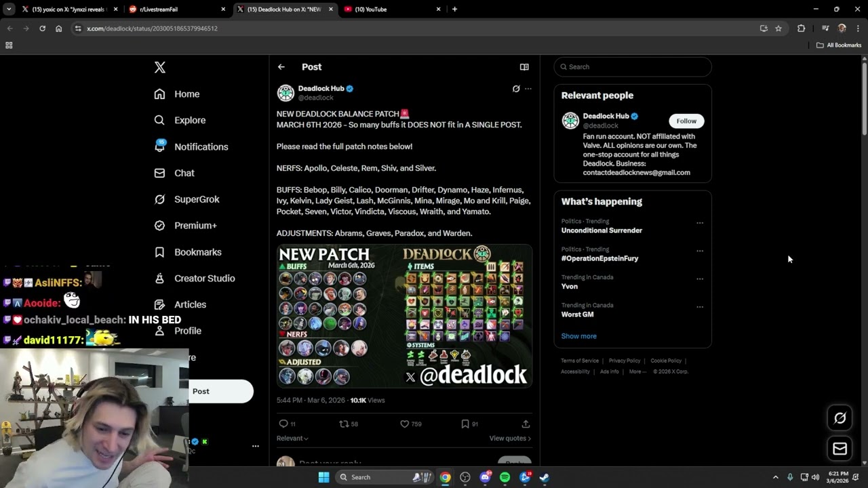
Task: Open the reply icon under the post
Action: pyautogui.click(x=283, y=424)
